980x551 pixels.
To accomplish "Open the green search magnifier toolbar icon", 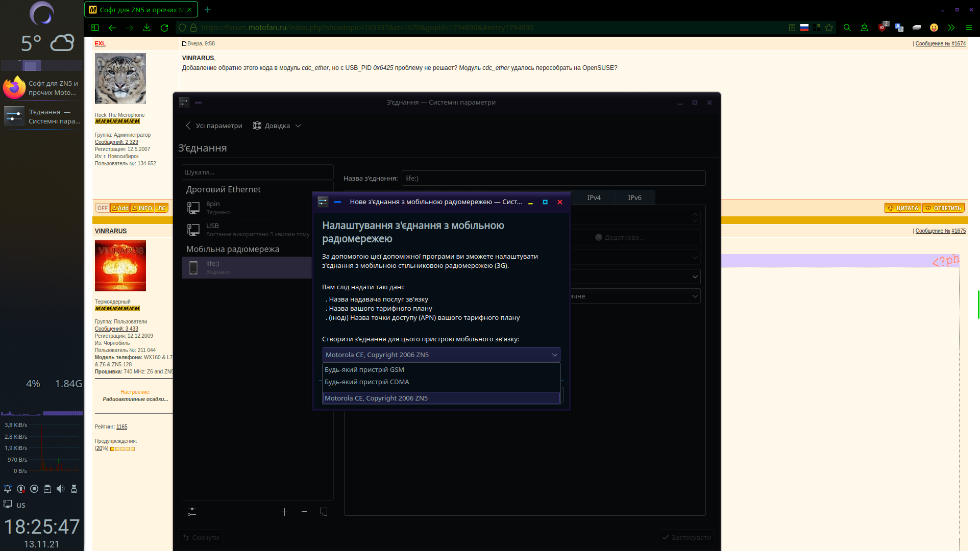I will [x=847, y=28].
